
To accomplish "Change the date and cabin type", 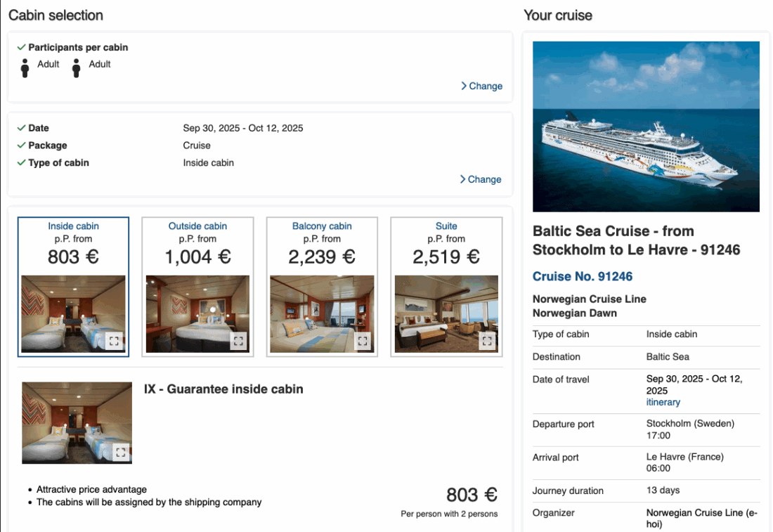I will pos(481,179).
